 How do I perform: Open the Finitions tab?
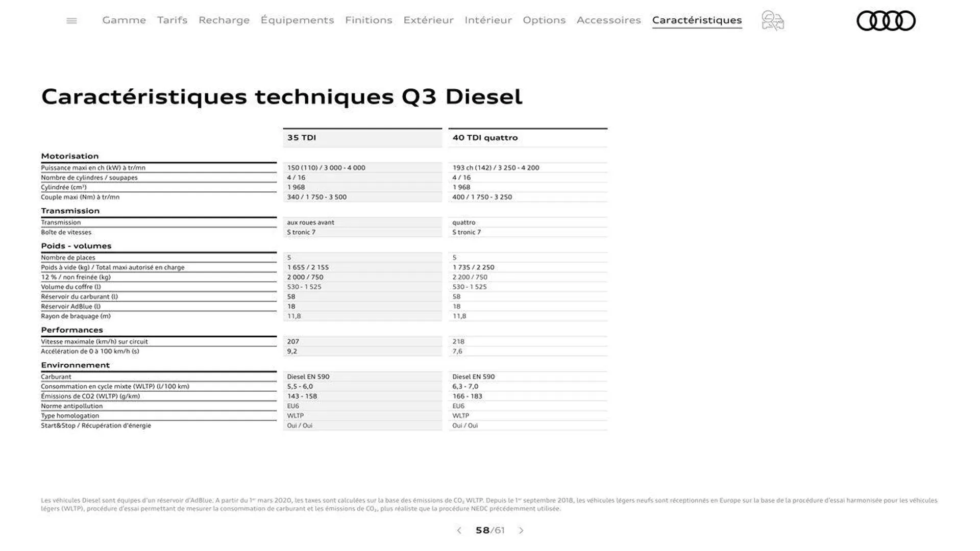tap(369, 20)
